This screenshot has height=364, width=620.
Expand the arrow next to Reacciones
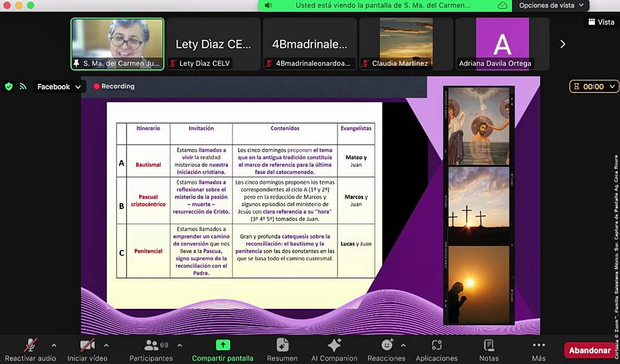[403, 345]
